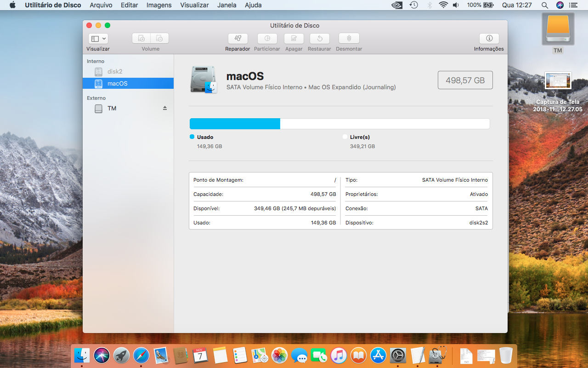Click the Conexão SATA value
This screenshot has width=588, height=368.
[481, 208]
